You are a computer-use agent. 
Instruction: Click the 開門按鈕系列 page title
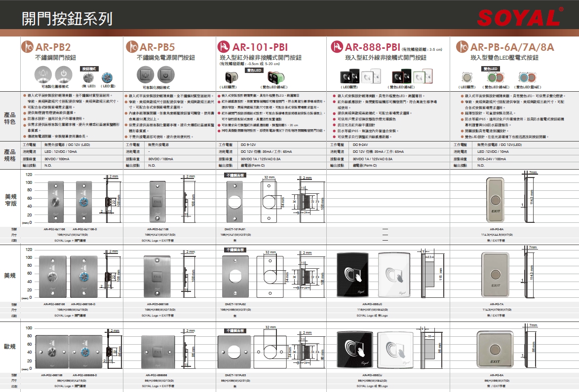click(67, 18)
